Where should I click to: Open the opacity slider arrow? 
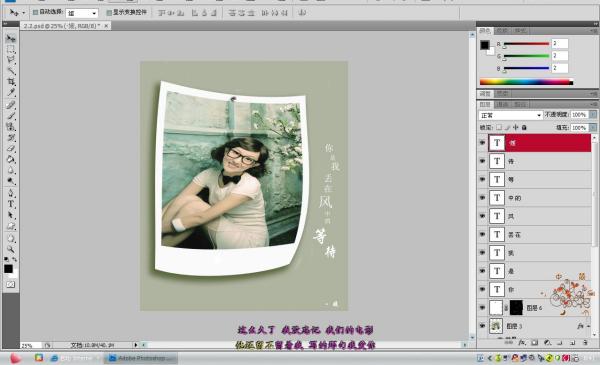593,115
